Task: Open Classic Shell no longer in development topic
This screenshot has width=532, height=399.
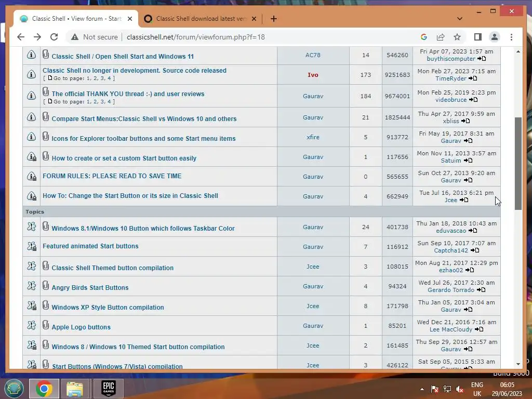Action: coord(135,71)
